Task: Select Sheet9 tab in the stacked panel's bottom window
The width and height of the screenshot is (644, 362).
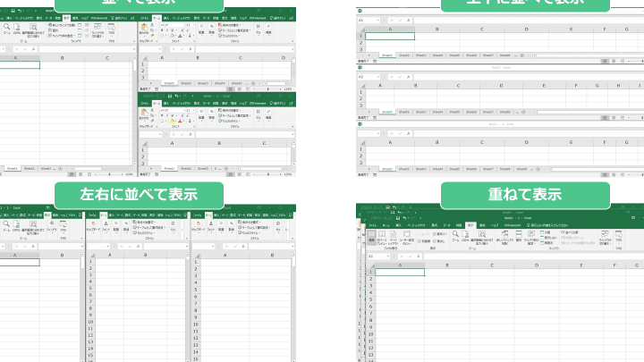Action: 521,169
